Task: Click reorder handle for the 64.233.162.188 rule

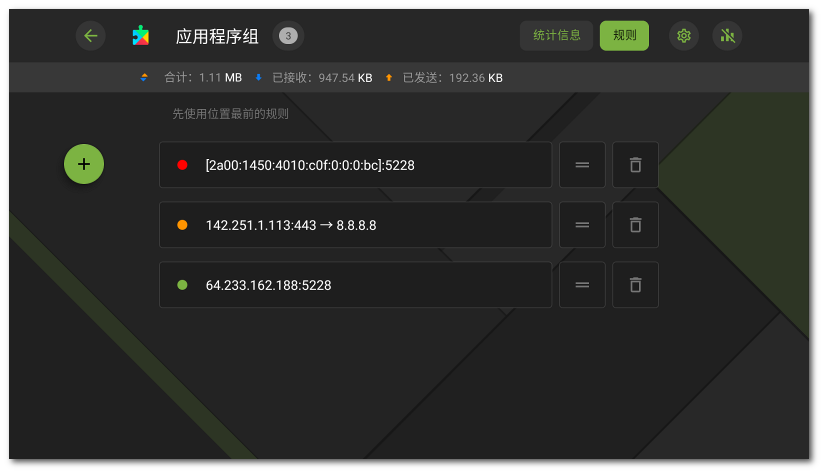Action: pos(582,285)
